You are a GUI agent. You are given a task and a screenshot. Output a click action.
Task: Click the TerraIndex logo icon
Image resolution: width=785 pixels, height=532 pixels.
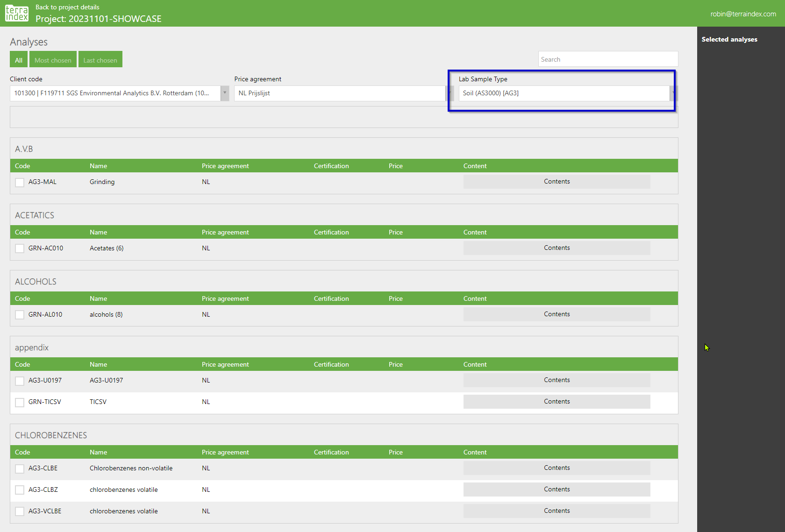click(17, 14)
